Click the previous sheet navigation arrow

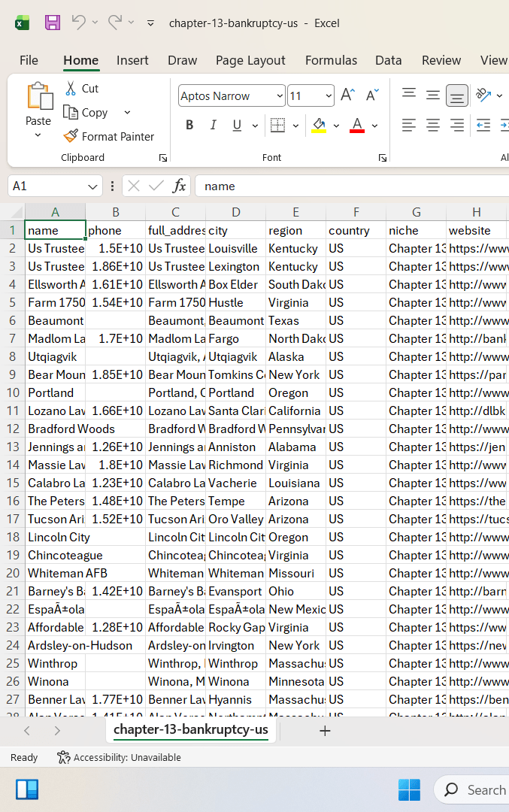coord(27,731)
